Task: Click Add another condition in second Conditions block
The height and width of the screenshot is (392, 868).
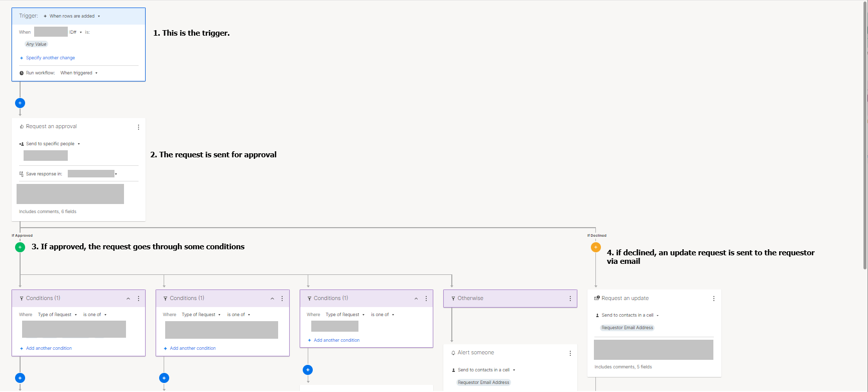Action: (193, 348)
